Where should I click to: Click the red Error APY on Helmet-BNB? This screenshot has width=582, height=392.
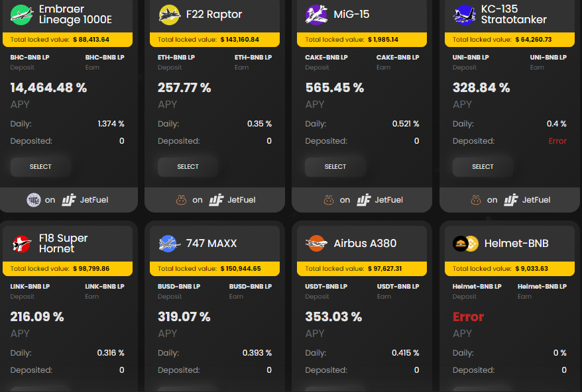pos(469,317)
